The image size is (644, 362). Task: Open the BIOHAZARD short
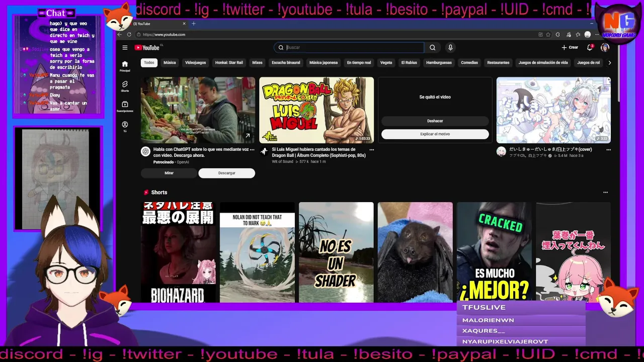click(x=178, y=252)
